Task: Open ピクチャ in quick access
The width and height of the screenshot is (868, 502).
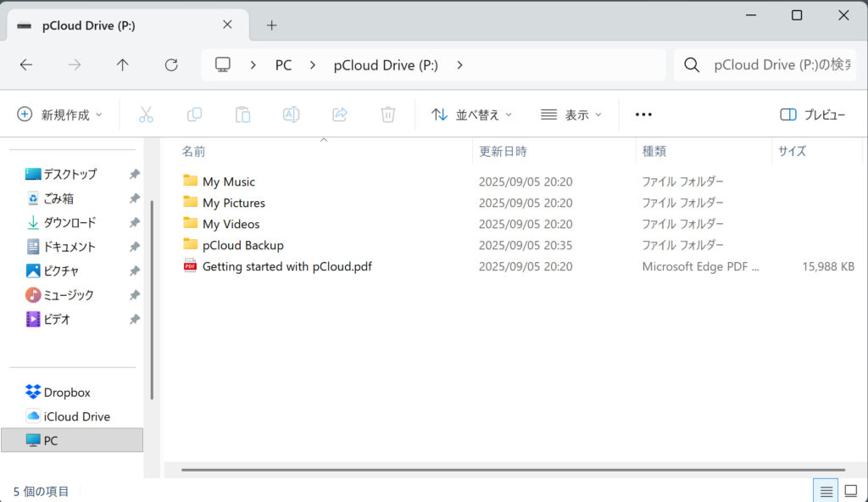Action: (x=53, y=271)
